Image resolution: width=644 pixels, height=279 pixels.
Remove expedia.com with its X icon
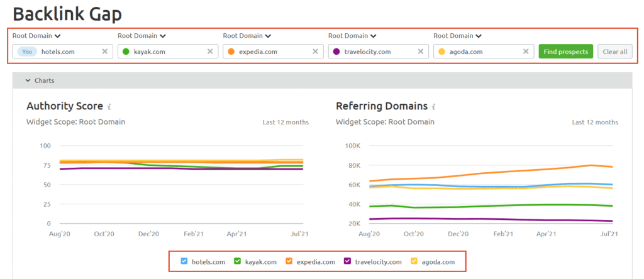point(315,52)
